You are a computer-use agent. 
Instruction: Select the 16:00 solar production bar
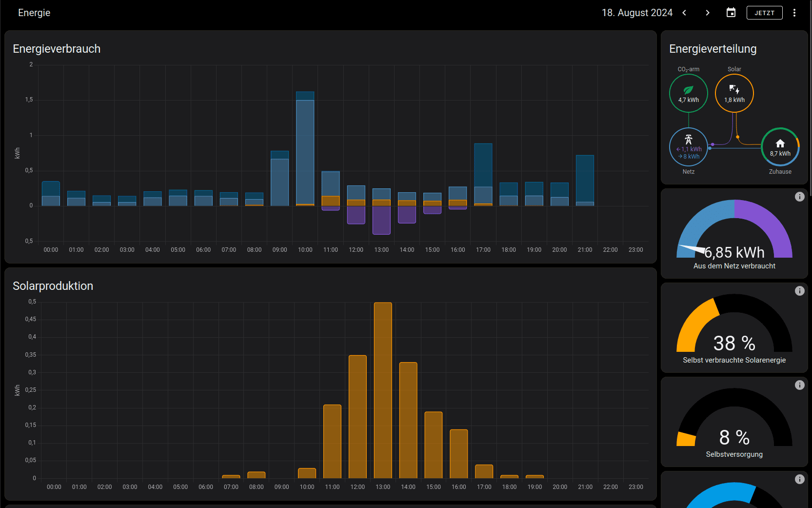(459, 454)
